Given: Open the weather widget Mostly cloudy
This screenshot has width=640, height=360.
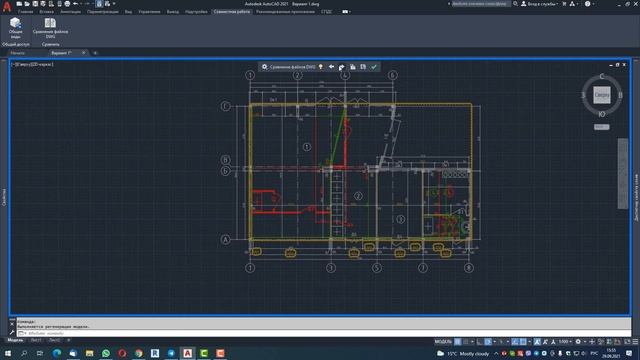Looking at the screenshot, I should (463, 353).
